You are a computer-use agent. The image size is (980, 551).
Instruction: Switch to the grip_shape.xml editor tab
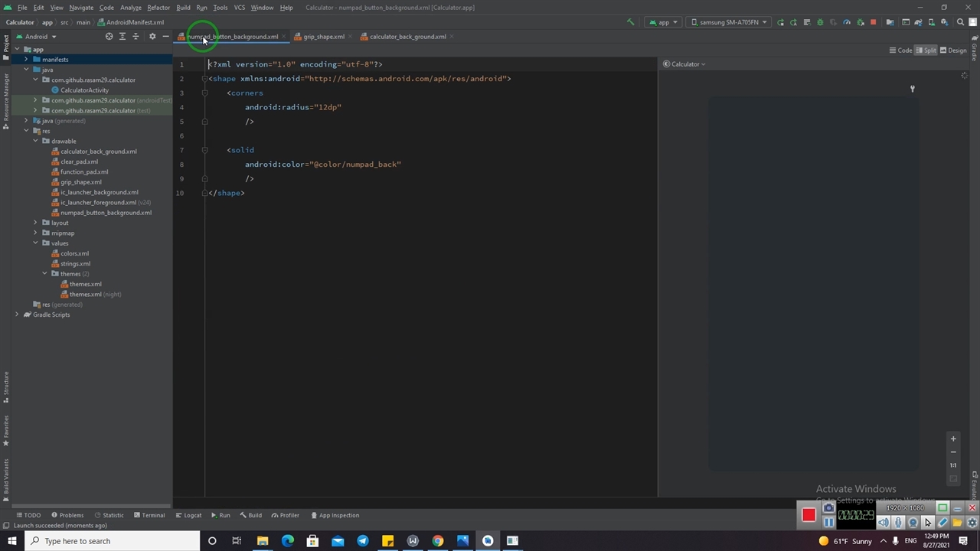[323, 37]
